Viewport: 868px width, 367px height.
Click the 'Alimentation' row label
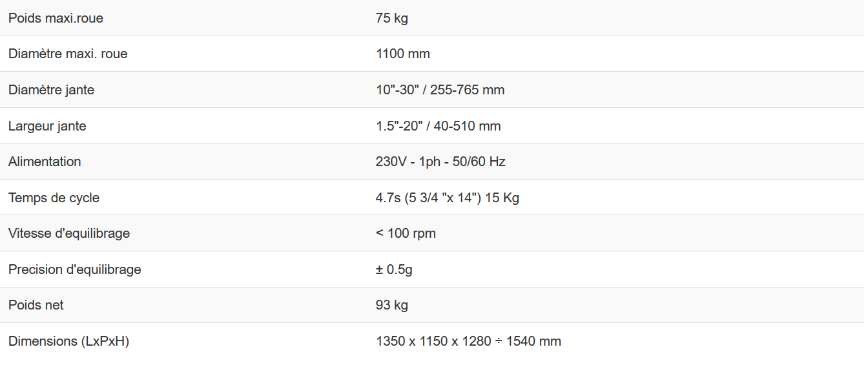(x=45, y=162)
